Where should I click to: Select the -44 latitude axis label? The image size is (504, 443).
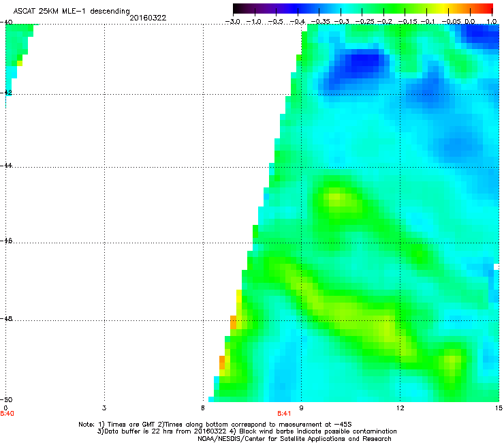tap(6, 166)
